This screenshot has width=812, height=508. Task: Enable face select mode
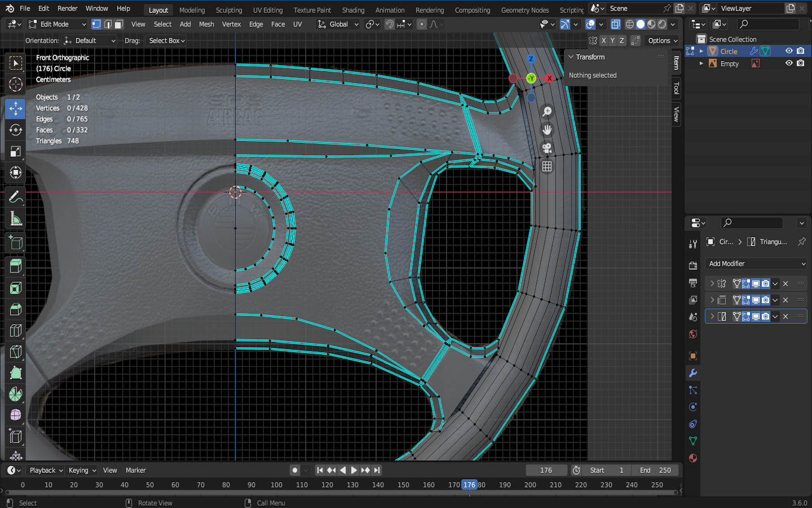point(118,24)
